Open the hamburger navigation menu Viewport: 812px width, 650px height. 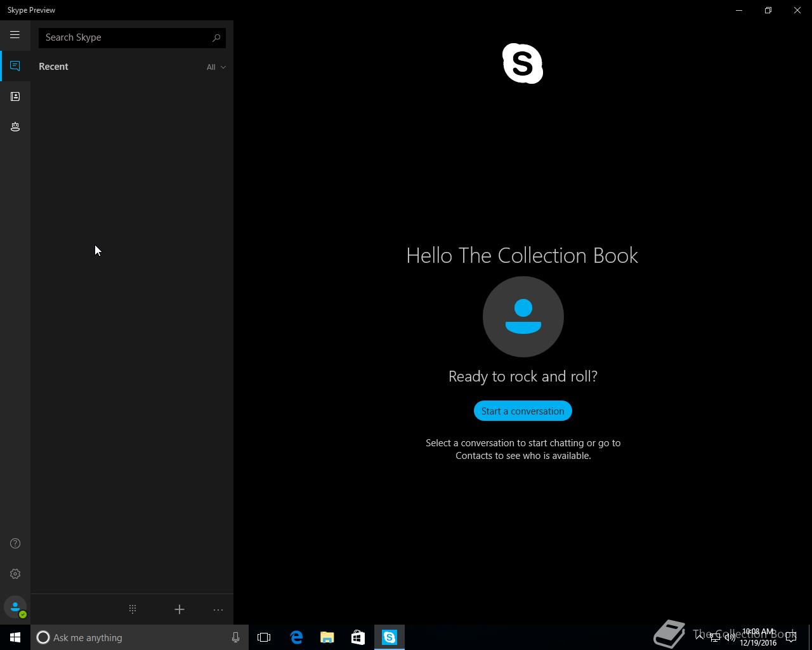pos(15,35)
